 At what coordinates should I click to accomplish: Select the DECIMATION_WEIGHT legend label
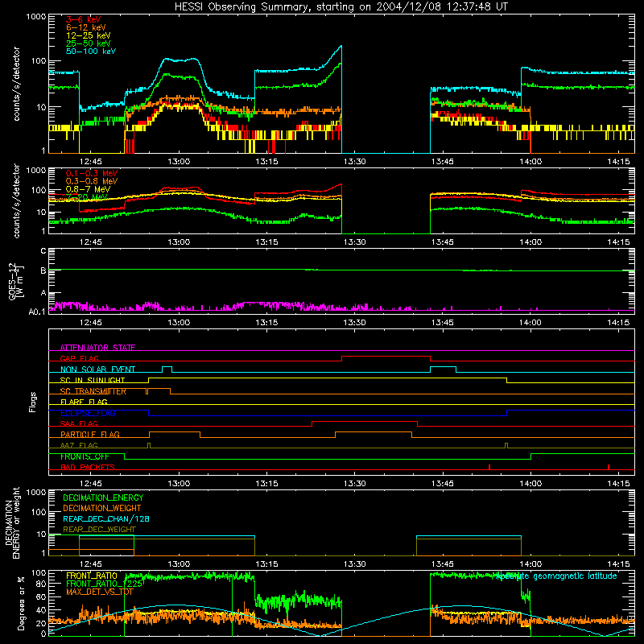[102, 508]
